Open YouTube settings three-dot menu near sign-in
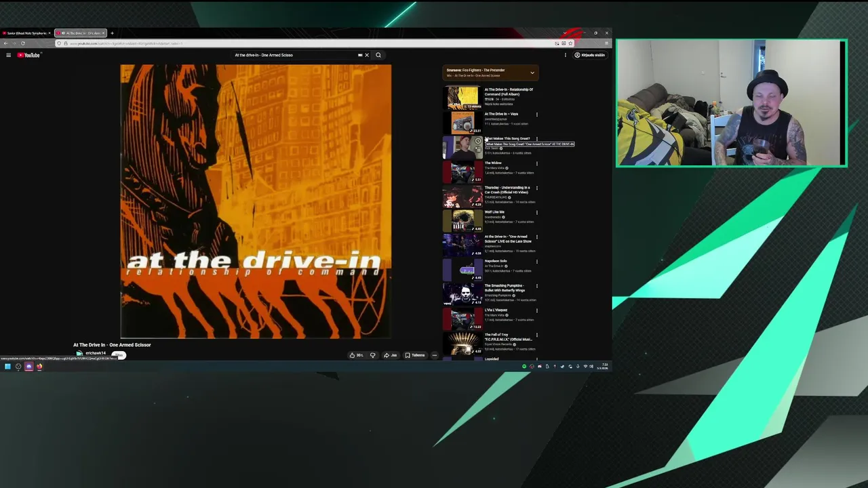 click(565, 55)
